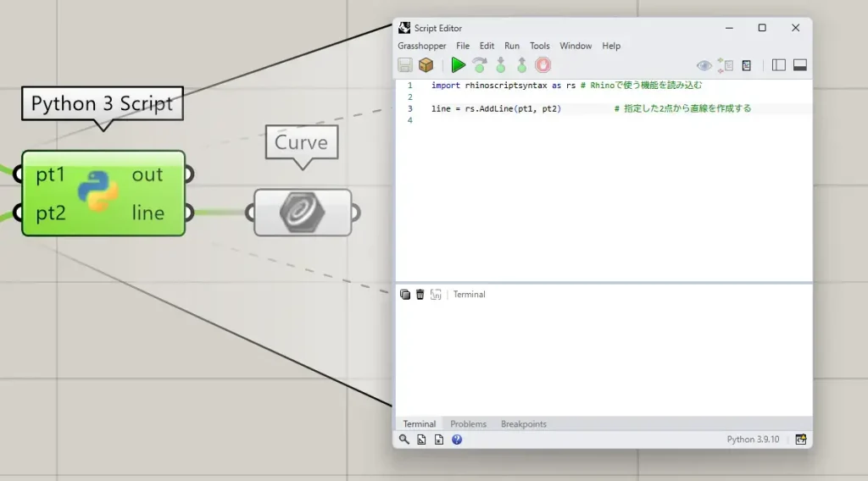Click the Python 3.9.10 version label
The width and height of the screenshot is (868, 481).
(753, 440)
